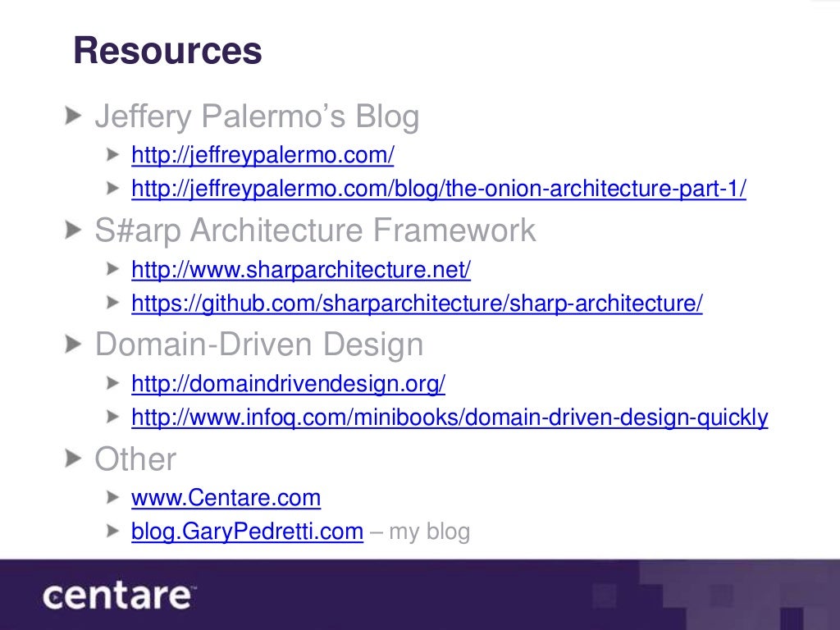This screenshot has height=630, width=840.
Task: Click the bullet arrow beside Jeffery Palermo's Blog
Action: [73, 116]
